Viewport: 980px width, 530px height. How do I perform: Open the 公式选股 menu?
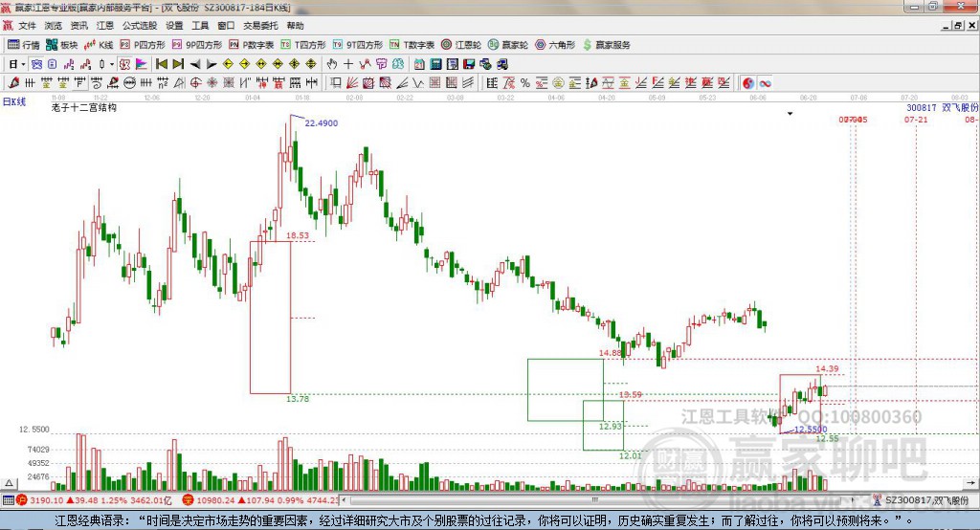(x=140, y=26)
